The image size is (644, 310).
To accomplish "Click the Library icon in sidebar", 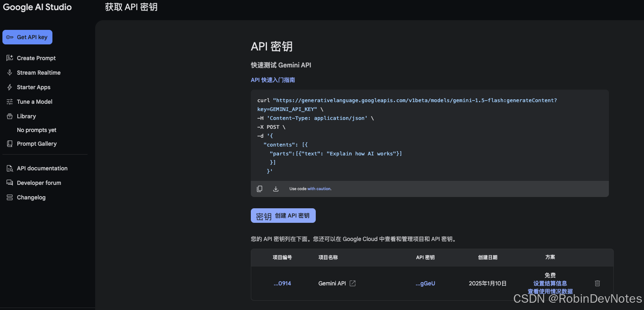I will 10,116.
